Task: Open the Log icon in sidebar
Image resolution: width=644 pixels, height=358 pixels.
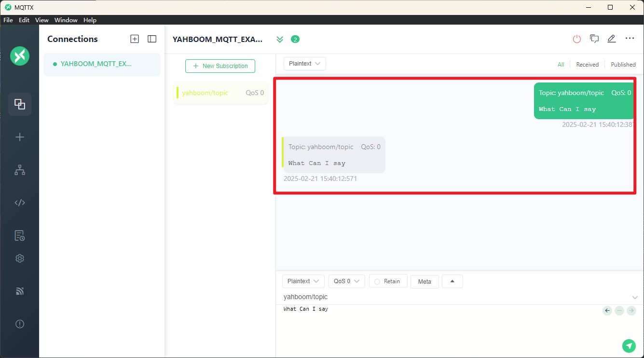Action: 20,235
